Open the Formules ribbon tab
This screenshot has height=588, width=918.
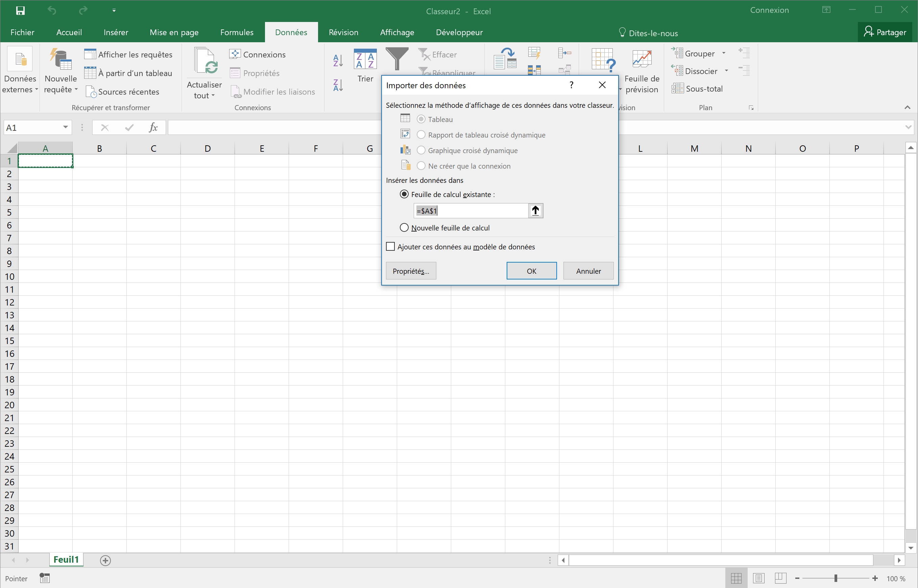click(x=237, y=32)
